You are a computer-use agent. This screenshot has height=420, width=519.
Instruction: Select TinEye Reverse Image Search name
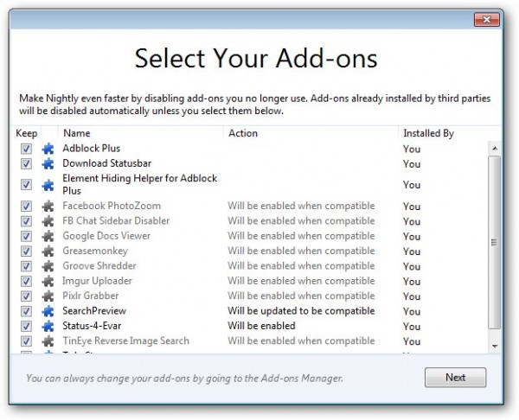click(125, 341)
